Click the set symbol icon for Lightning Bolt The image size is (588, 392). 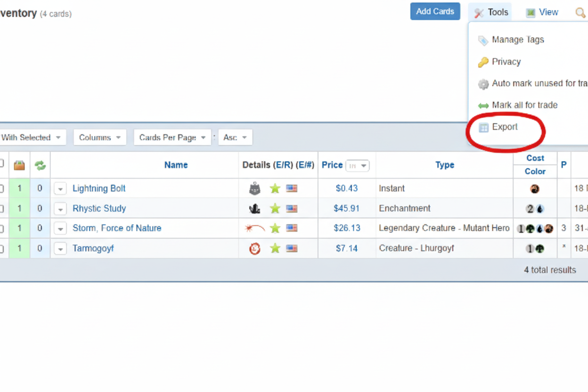[x=254, y=188]
